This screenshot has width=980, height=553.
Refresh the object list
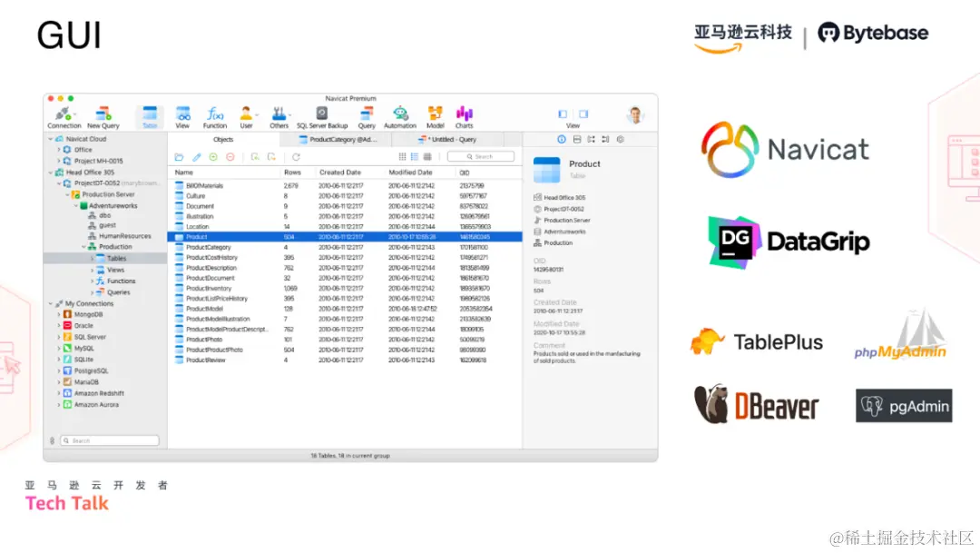point(296,156)
